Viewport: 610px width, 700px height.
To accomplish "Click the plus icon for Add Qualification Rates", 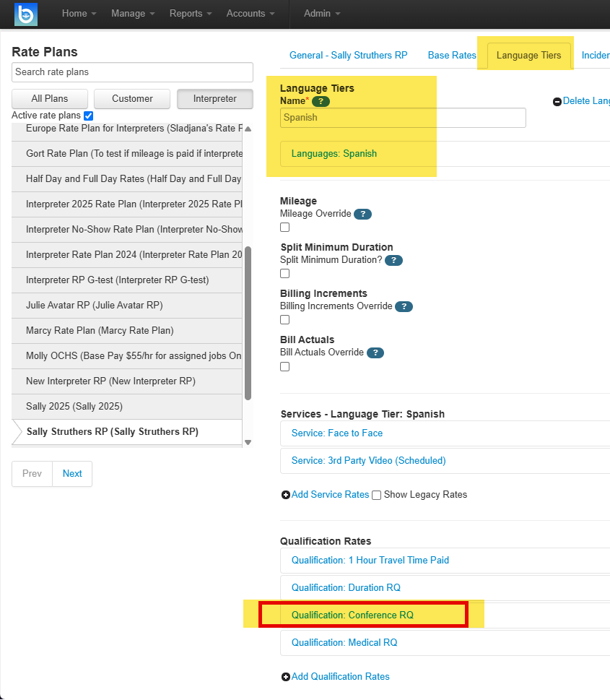I will point(286,677).
